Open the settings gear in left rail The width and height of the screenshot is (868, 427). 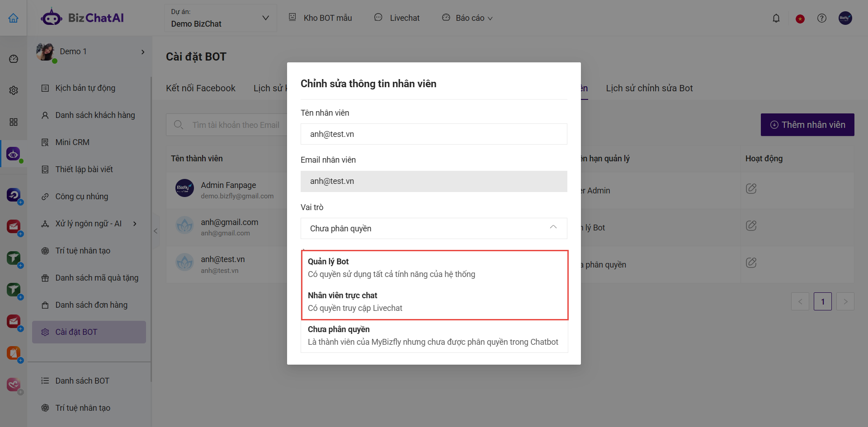click(x=14, y=90)
